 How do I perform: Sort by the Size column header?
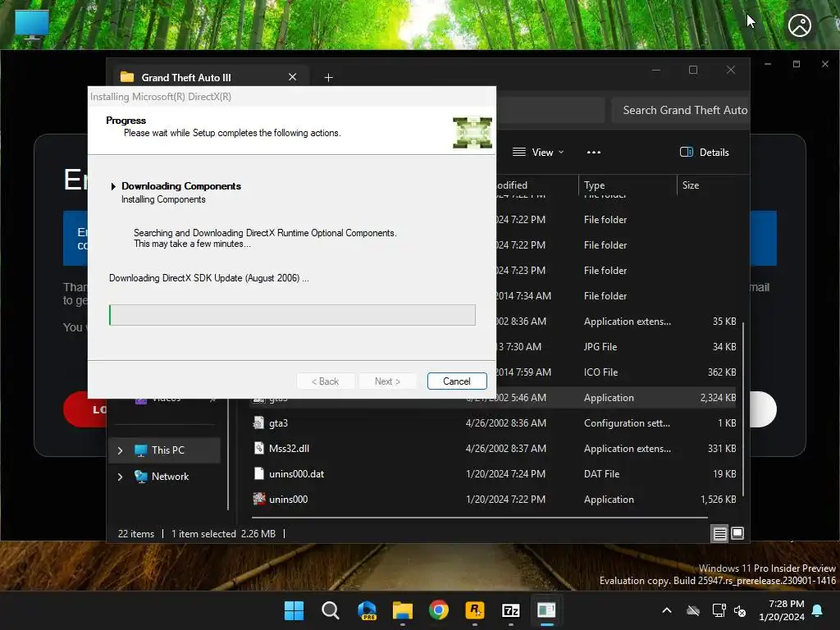coord(710,185)
